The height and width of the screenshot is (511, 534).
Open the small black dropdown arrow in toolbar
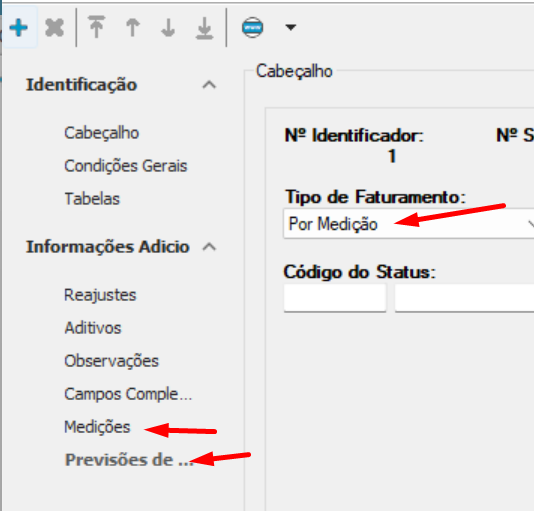(x=290, y=27)
